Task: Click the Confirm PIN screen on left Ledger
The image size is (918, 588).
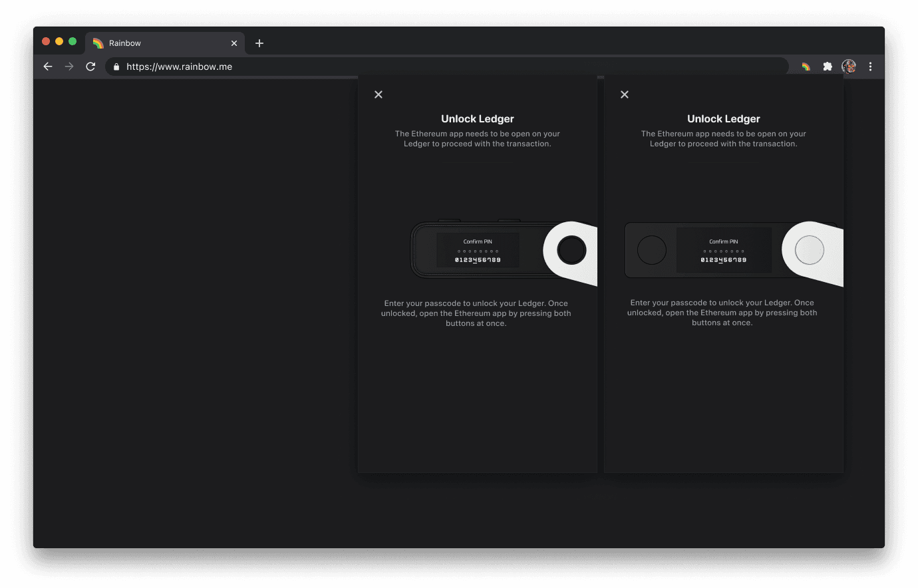Action: pos(478,250)
